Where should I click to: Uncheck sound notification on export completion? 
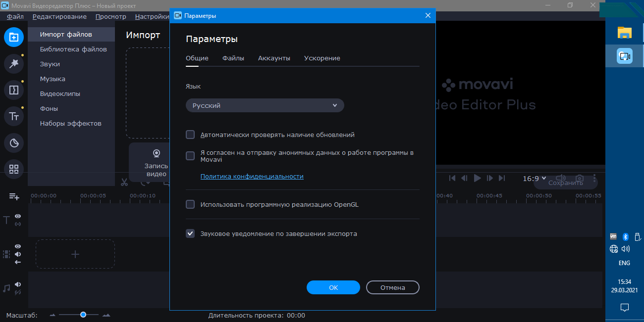pos(190,233)
